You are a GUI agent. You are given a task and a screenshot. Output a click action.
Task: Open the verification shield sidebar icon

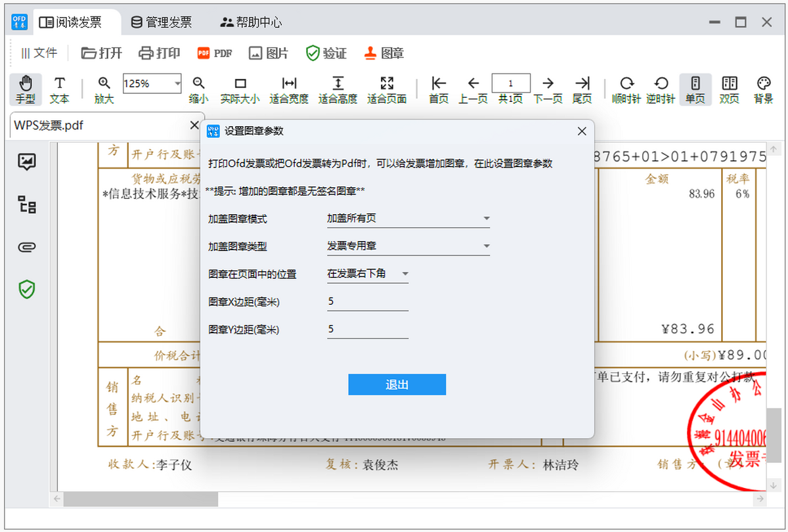point(27,289)
